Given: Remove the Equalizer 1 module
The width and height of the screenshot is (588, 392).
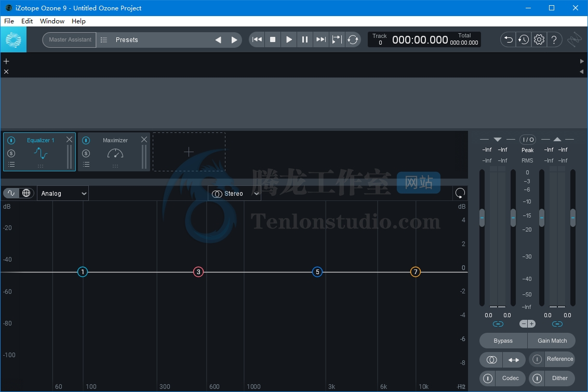Looking at the screenshot, I should point(69,140).
